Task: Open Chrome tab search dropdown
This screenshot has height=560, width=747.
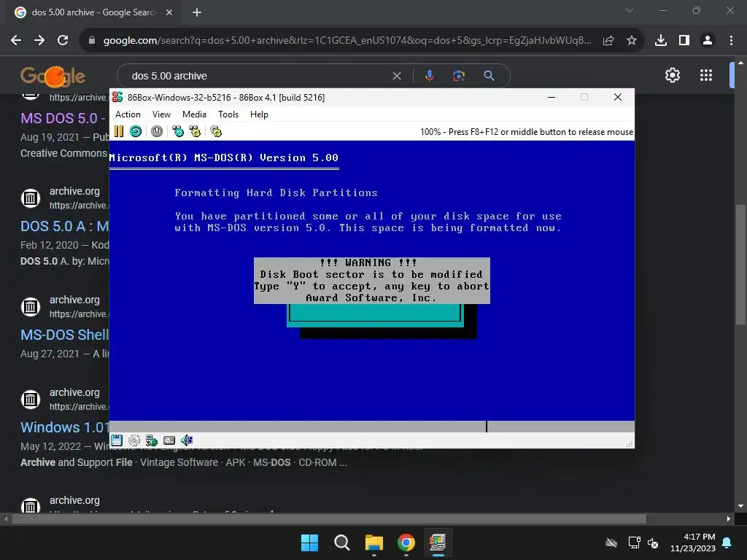Action: pyautogui.click(x=630, y=10)
